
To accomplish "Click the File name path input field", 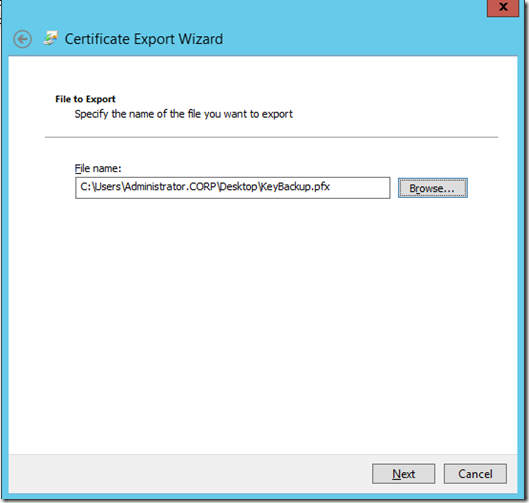I will pyautogui.click(x=232, y=188).
